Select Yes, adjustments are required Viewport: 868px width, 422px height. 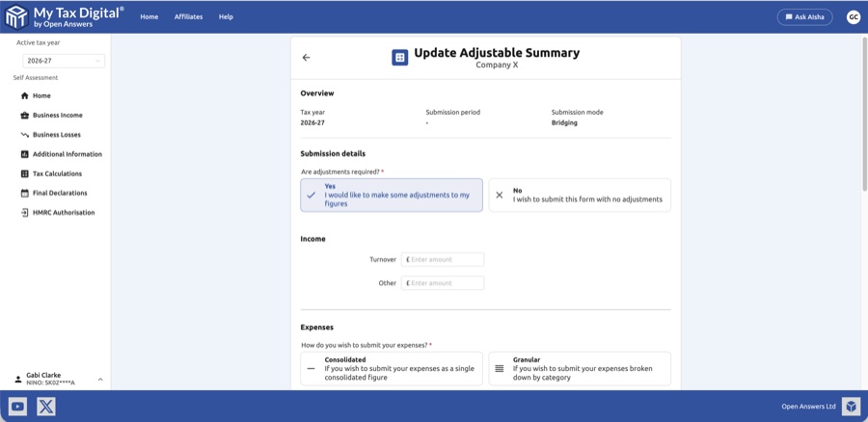tap(392, 196)
